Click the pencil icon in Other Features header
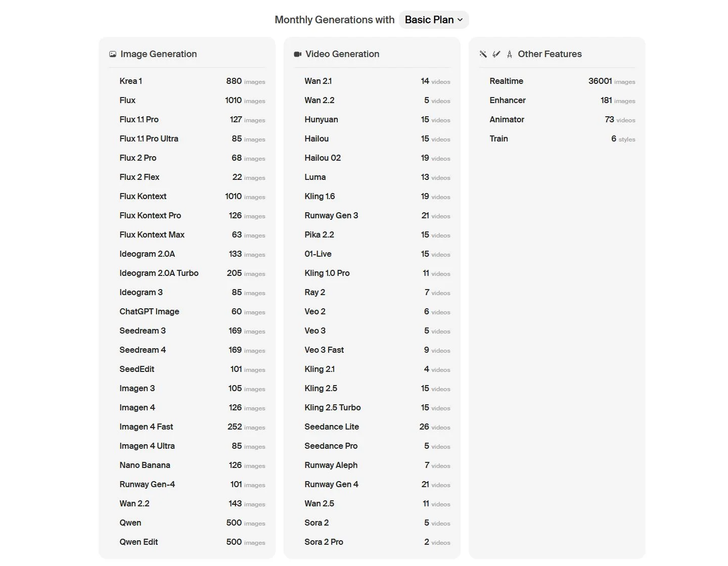728x566 pixels. point(496,54)
